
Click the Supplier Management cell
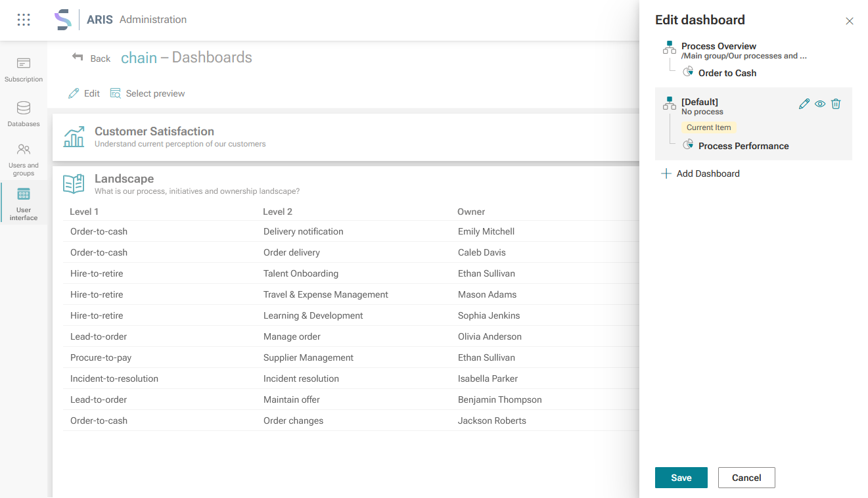pyautogui.click(x=308, y=357)
